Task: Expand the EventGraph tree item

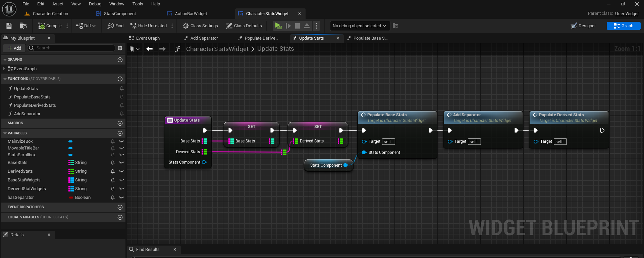Action: [x=4, y=69]
